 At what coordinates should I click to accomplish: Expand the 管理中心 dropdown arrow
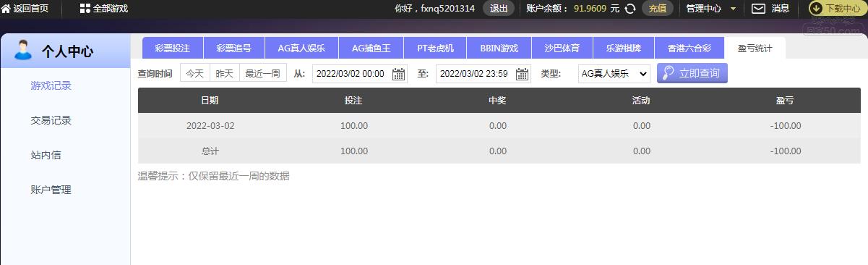coord(734,9)
